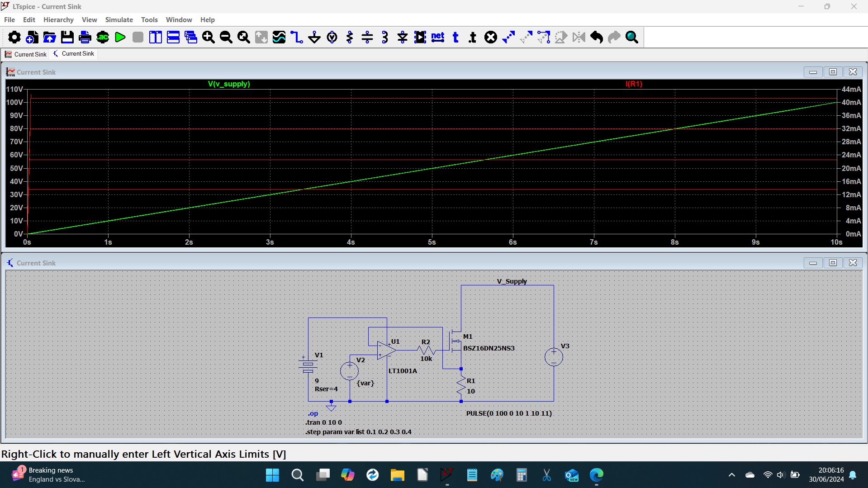Screen dimensions: 868x488
Task: Open taskbar Search magnifier
Action: coord(297,475)
